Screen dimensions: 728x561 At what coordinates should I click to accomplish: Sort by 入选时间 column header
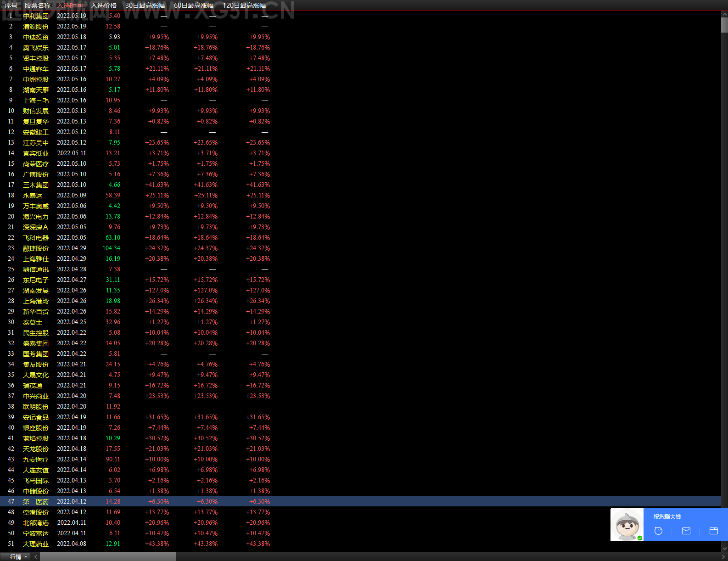(70, 6)
